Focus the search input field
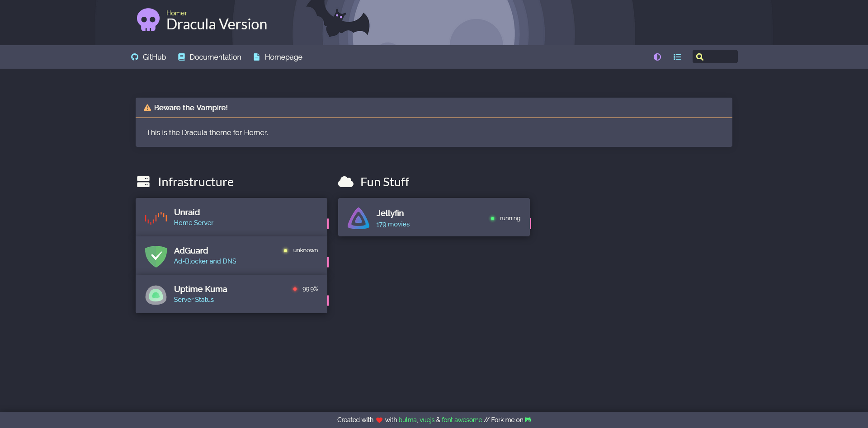This screenshot has width=868, height=428. pos(715,56)
